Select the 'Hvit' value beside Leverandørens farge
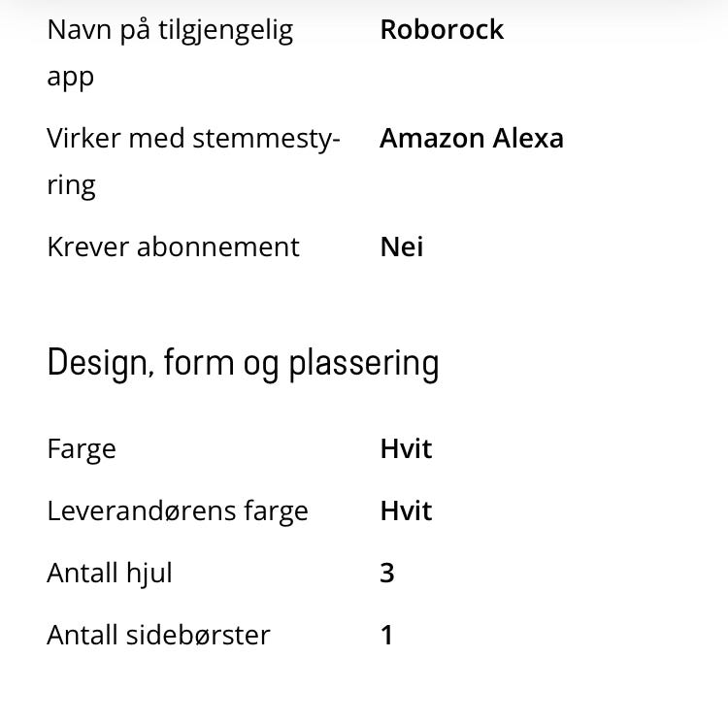Image resolution: width=728 pixels, height=723 pixels. pyautogui.click(x=407, y=510)
